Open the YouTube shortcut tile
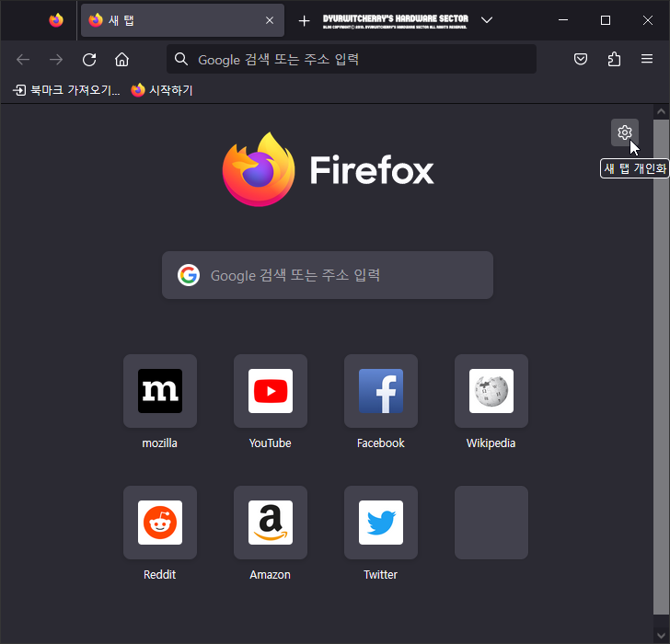The height and width of the screenshot is (644, 670). coord(271,391)
